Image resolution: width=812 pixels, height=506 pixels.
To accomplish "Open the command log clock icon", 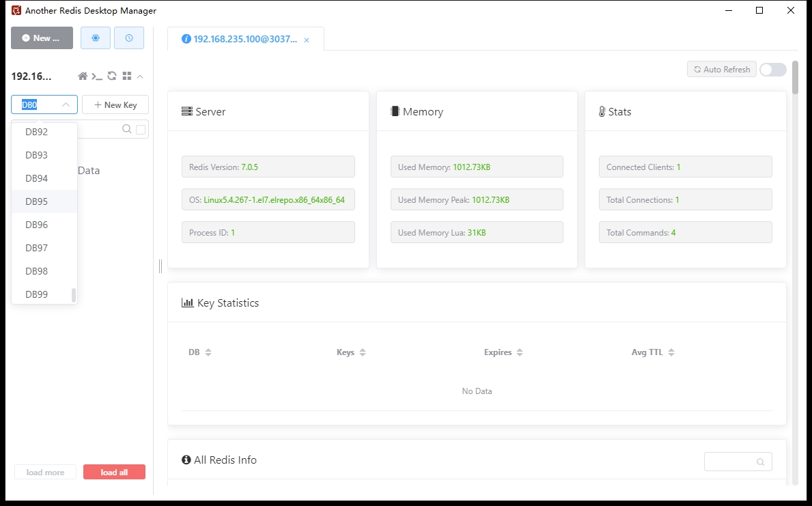I will click(129, 38).
